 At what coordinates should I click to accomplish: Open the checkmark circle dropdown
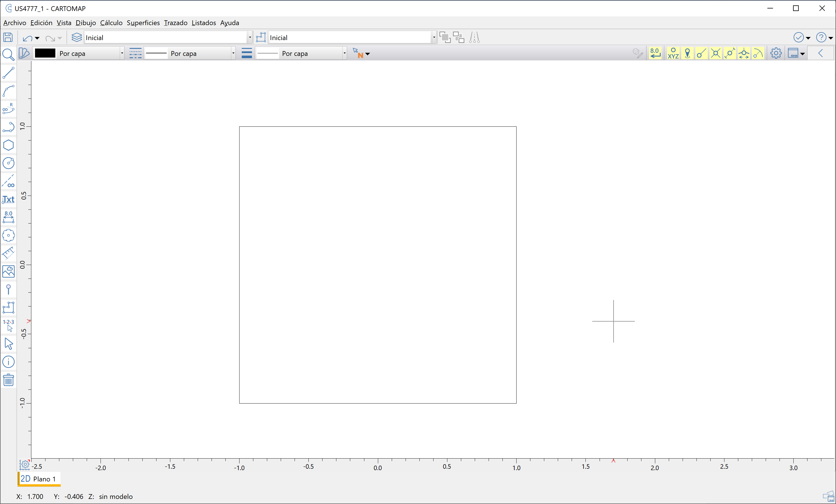pos(808,38)
